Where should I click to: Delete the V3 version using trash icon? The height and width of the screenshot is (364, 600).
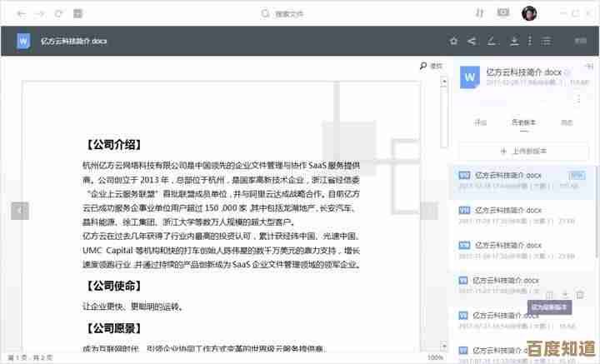580,295
